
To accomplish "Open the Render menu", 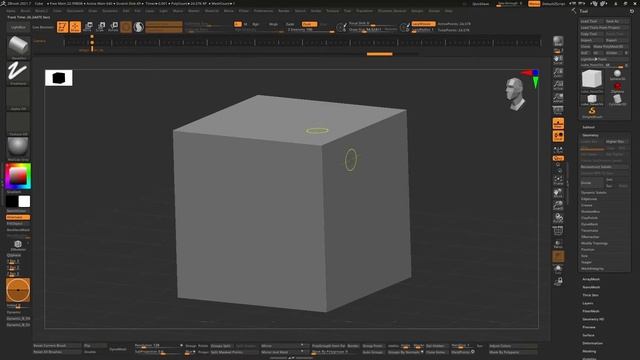I will [283, 11].
